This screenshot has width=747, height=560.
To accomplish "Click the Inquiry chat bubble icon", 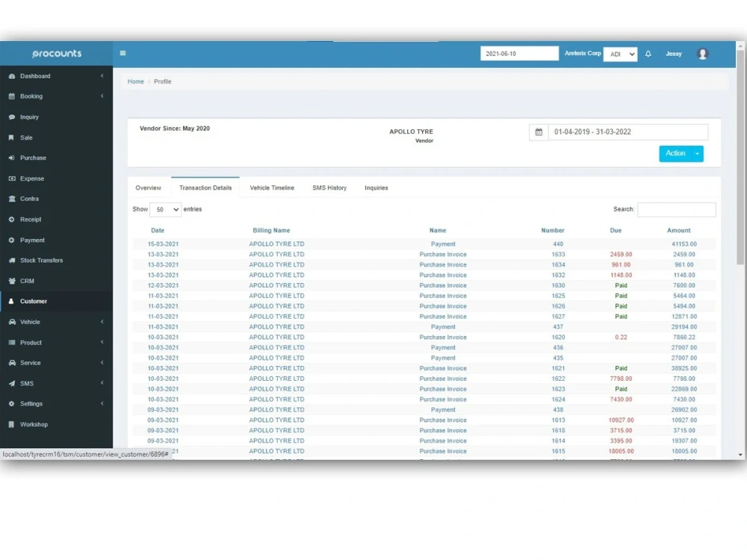I will 12,117.
